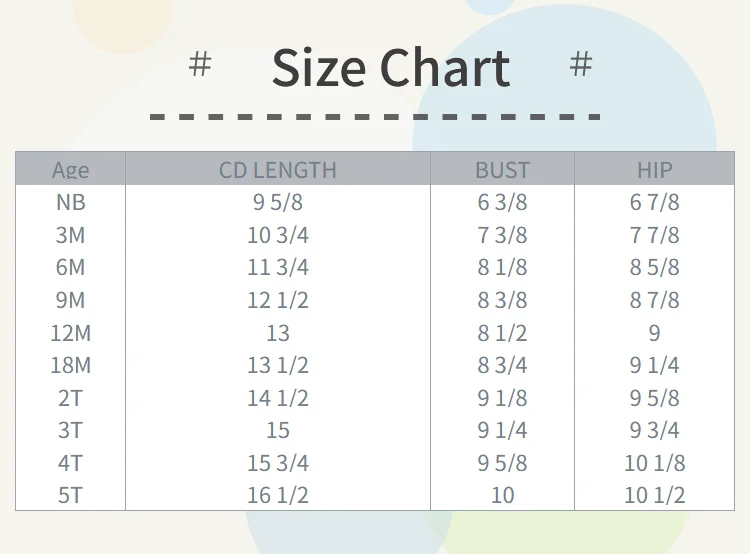Click the HIP column header
The image size is (750, 554).
click(655, 170)
